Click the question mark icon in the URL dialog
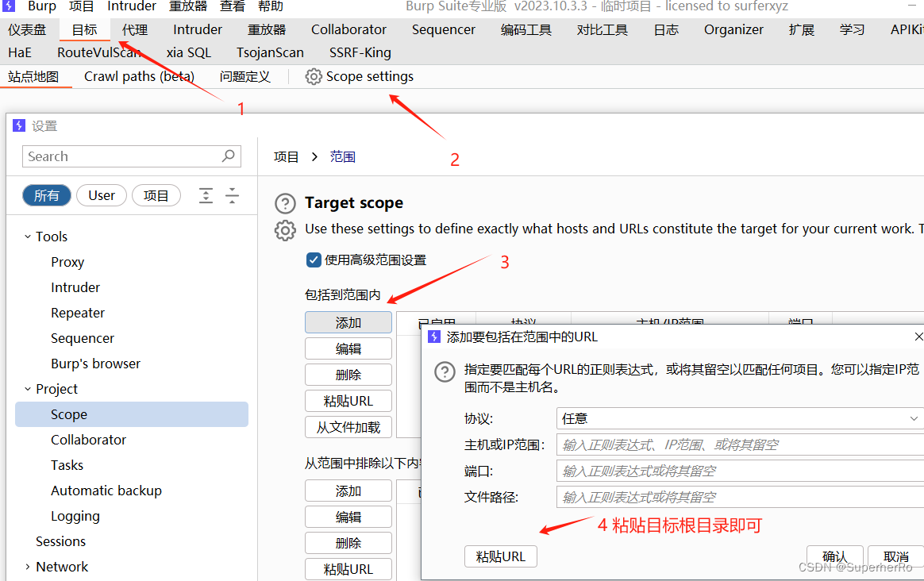Image resolution: width=924 pixels, height=581 pixels. click(445, 371)
